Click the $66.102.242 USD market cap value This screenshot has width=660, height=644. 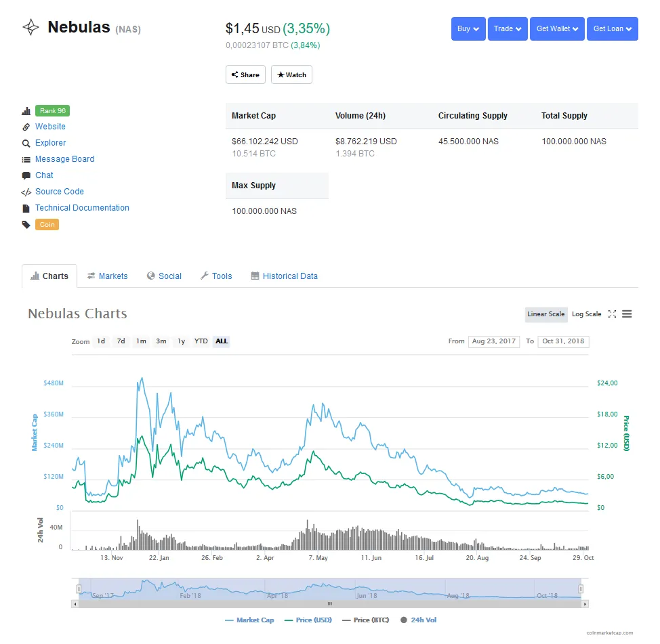pos(265,142)
